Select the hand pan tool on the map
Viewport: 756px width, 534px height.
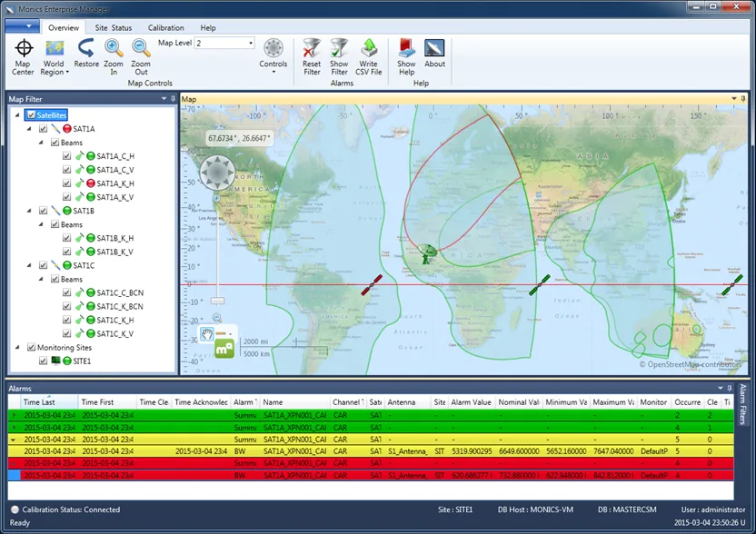click(x=207, y=334)
